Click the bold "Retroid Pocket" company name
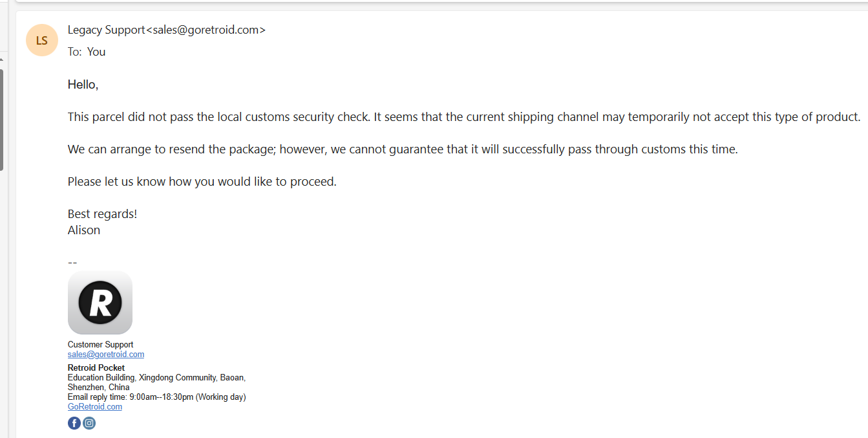Image resolution: width=868 pixels, height=438 pixels. point(96,368)
